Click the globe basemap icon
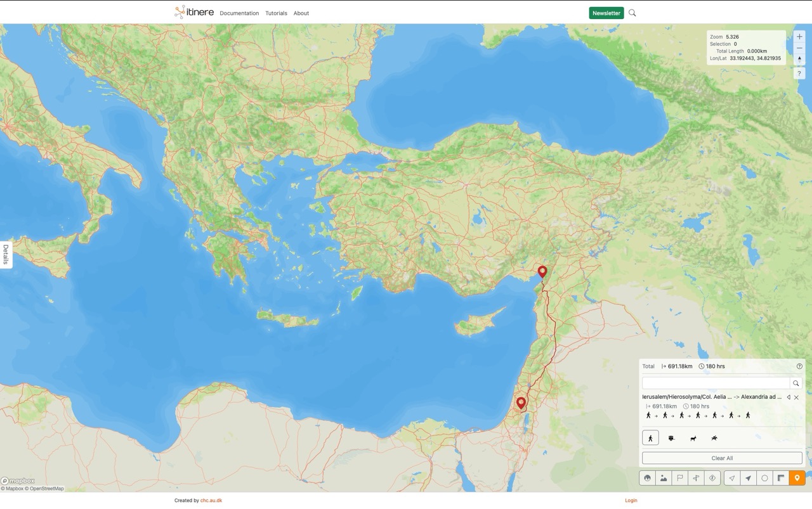 pyautogui.click(x=647, y=478)
